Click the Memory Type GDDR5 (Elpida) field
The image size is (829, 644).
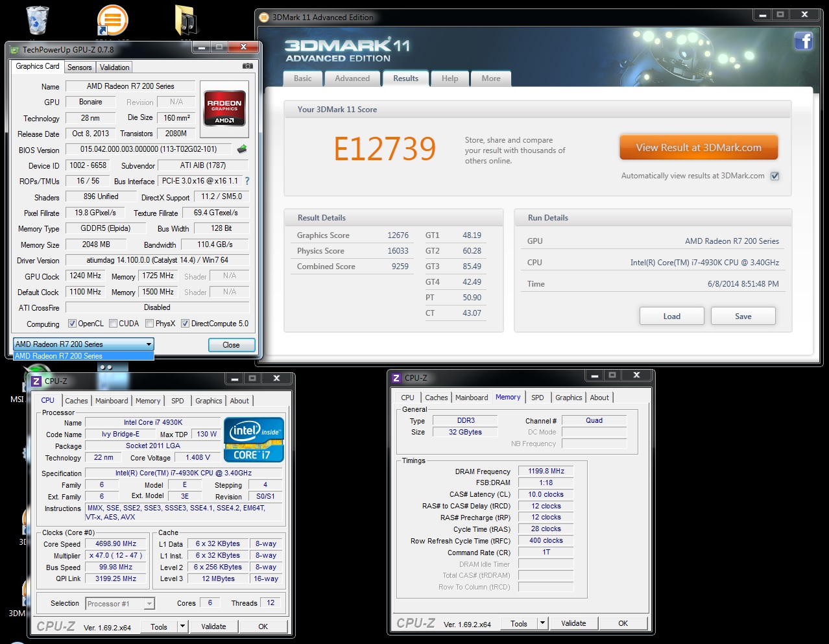pyautogui.click(x=106, y=228)
